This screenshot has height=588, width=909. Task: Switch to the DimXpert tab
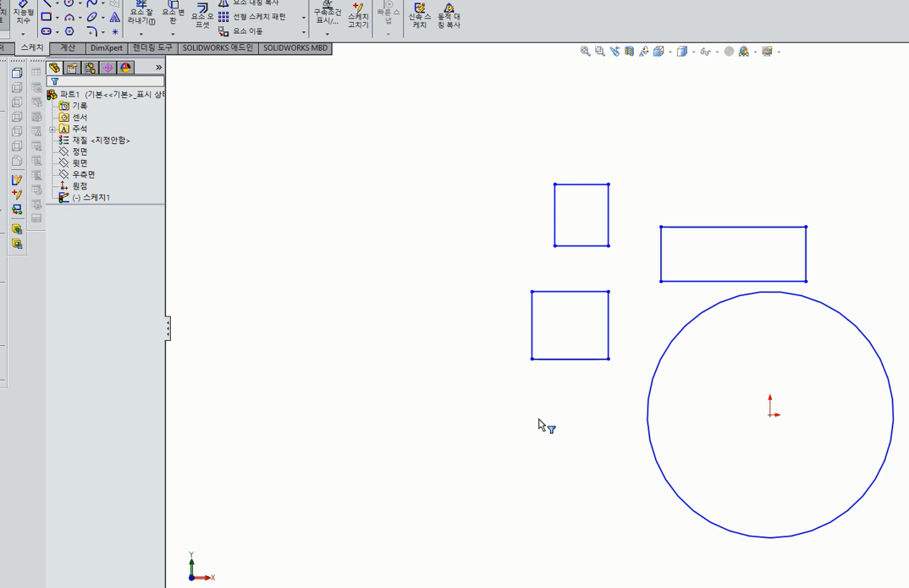pos(107,48)
